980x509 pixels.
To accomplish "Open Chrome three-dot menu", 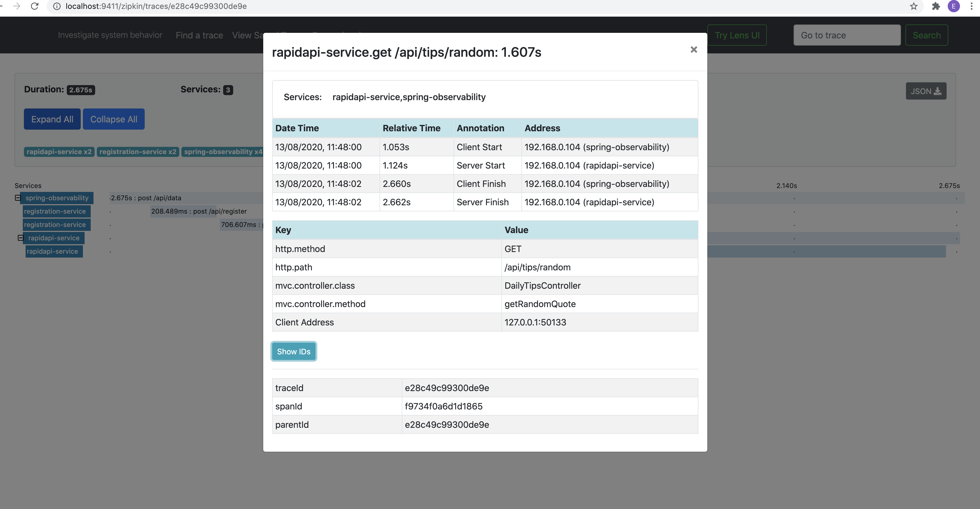I will point(971,6).
